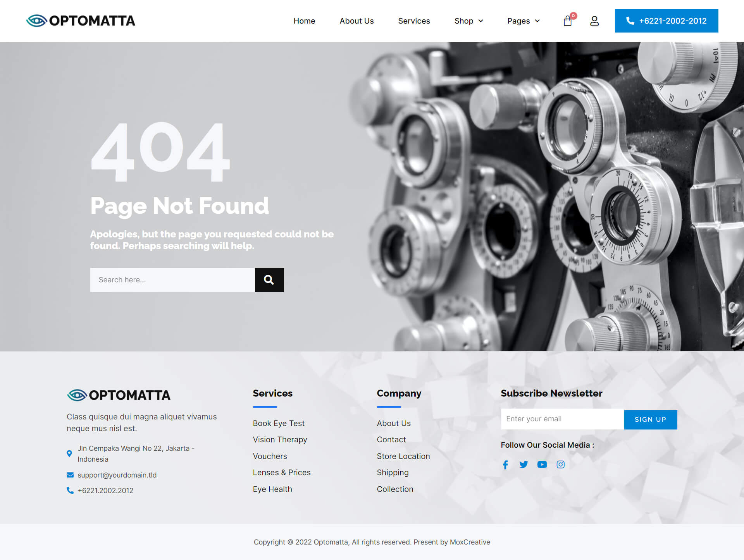Expand the Shop dropdown menu

tap(468, 21)
